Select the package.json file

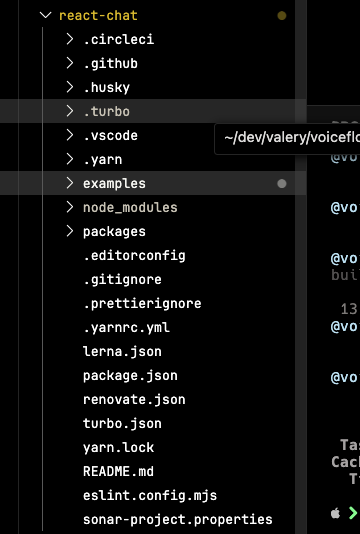(130, 376)
